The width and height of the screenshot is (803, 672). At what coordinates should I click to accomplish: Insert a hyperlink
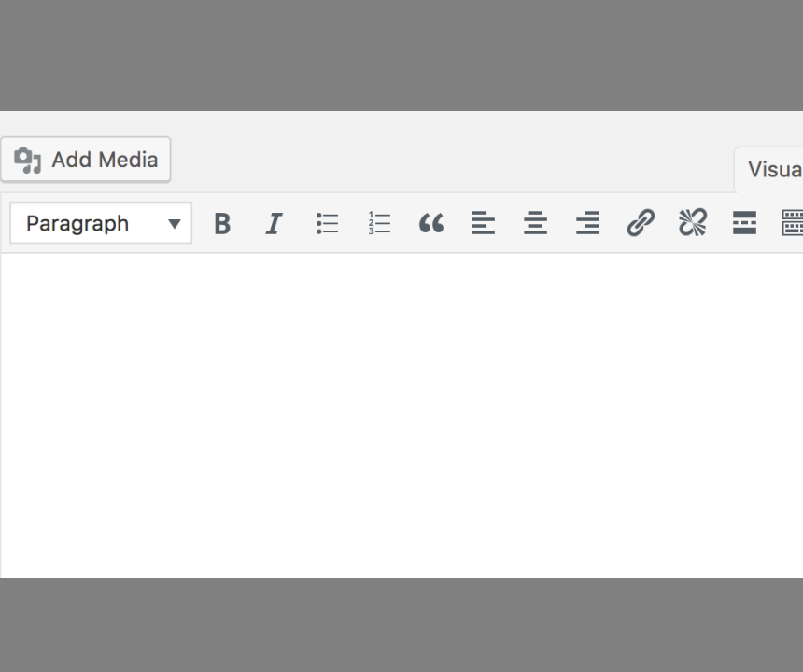pyautogui.click(x=641, y=223)
